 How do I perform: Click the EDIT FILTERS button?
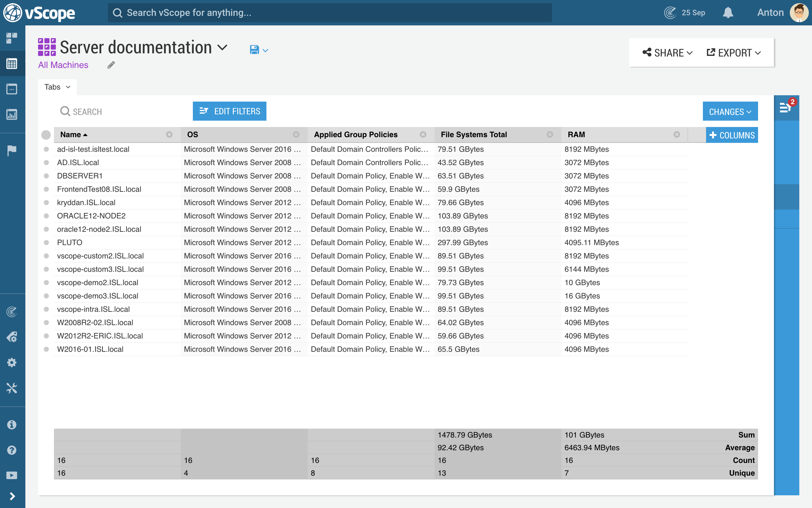(230, 111)
